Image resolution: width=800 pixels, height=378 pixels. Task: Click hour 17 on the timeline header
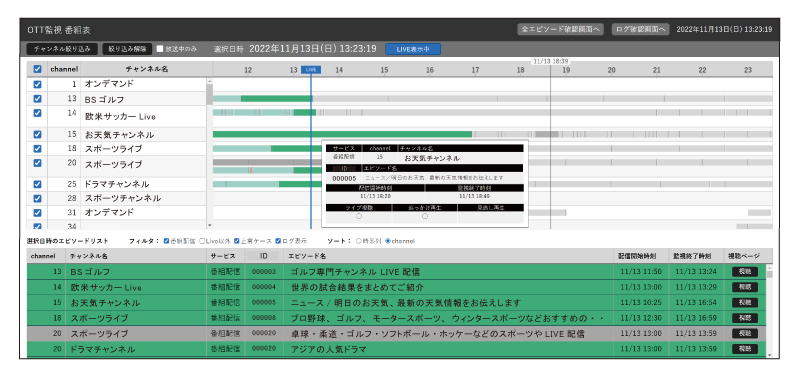[x=475, y=70]
